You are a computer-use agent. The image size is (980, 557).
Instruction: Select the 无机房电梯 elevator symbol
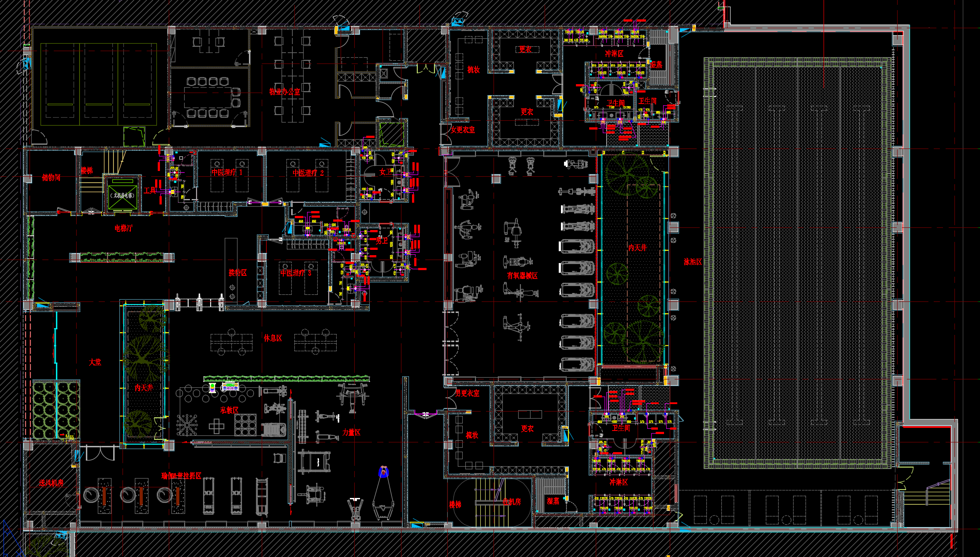tap(122, 195)
